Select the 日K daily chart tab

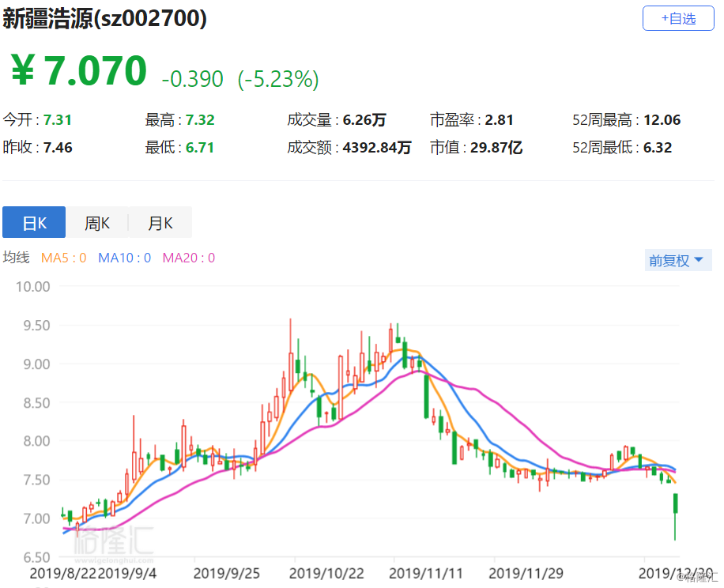point(34,222)
